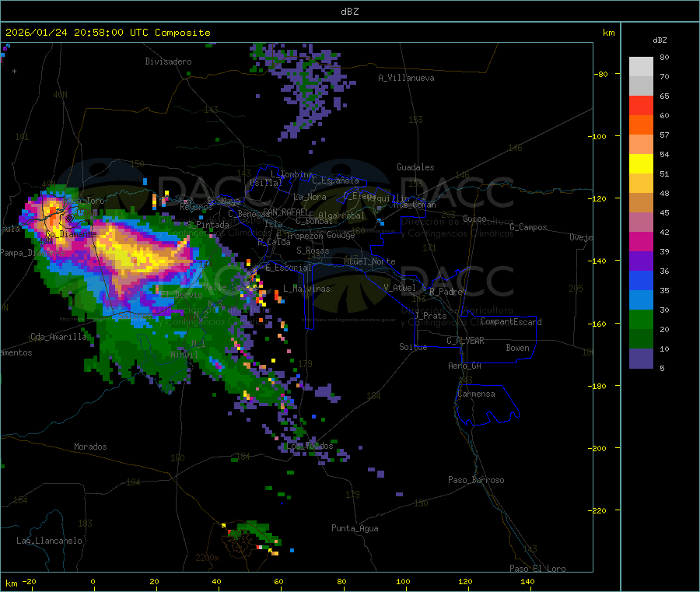Click the A_Villanueva map label
The height and width of the screenshot is (592, 700).
[406, 78]
